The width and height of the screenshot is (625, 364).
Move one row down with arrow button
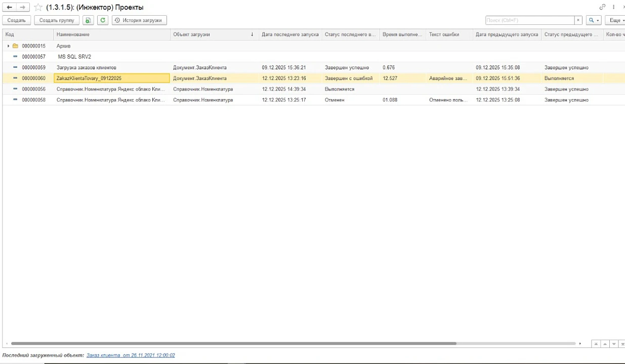pos(614,344)
